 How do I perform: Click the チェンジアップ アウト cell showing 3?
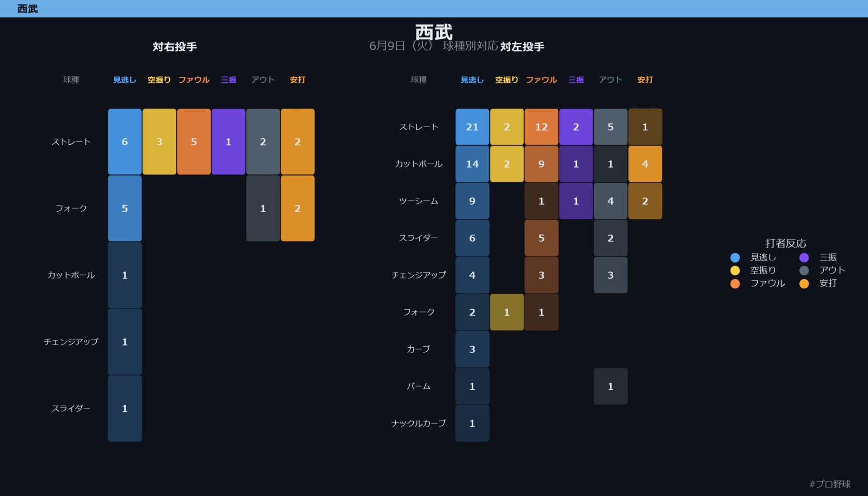pyautogui.click(x=611, y=275)
